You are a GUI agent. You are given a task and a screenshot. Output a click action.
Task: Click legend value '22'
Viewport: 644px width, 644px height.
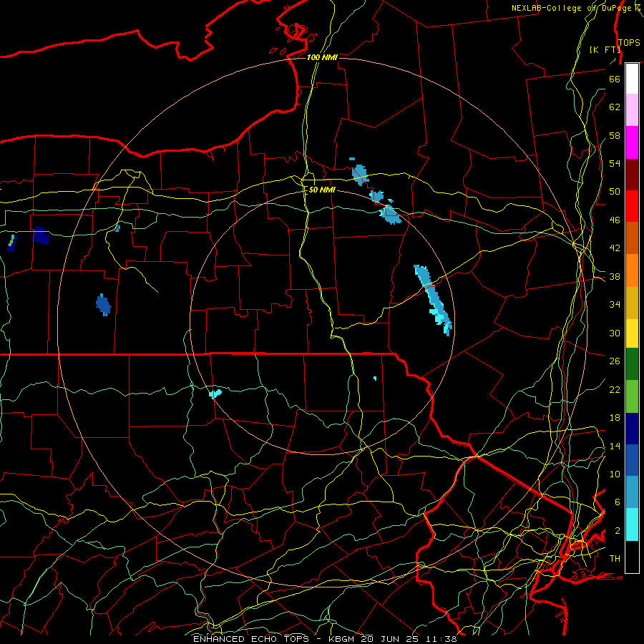pyautogui.click(x=615, y=390)
